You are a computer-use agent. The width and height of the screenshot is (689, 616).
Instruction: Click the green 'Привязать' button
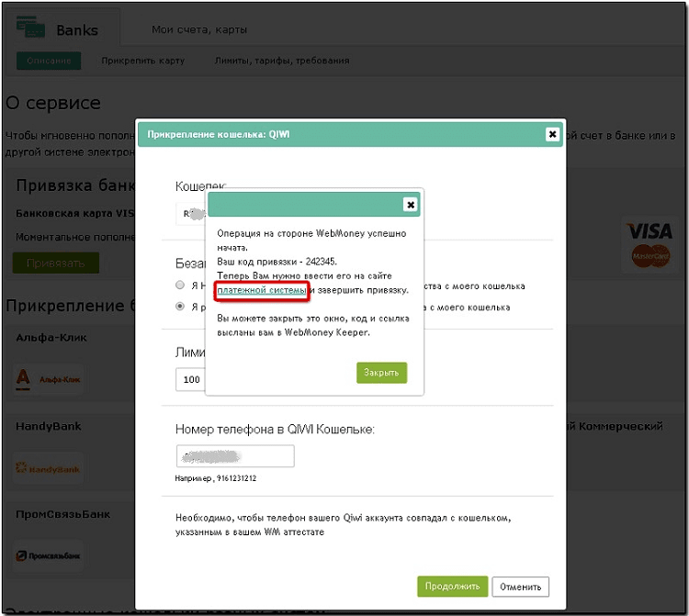(56, 263)
